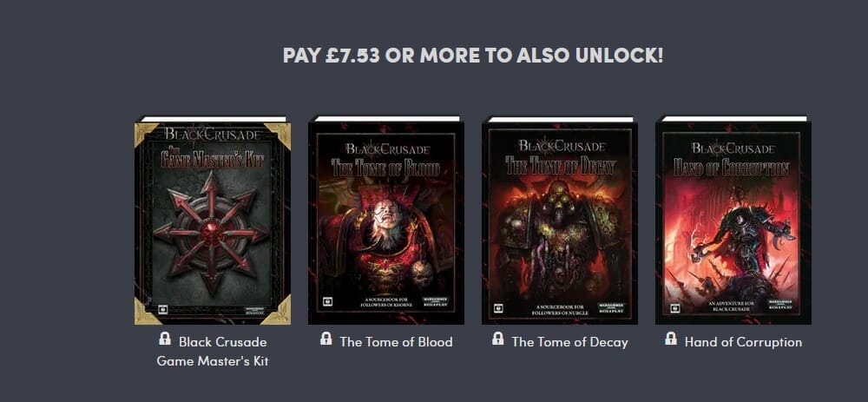Screen dimensions: 868x402
Task: View The Tome of Decay book cover
Action: (x=560, y=221)
